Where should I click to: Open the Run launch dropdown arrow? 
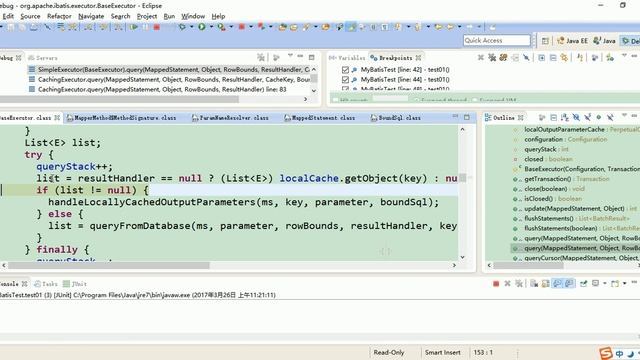pyautogui.click(x=211, y=27)
